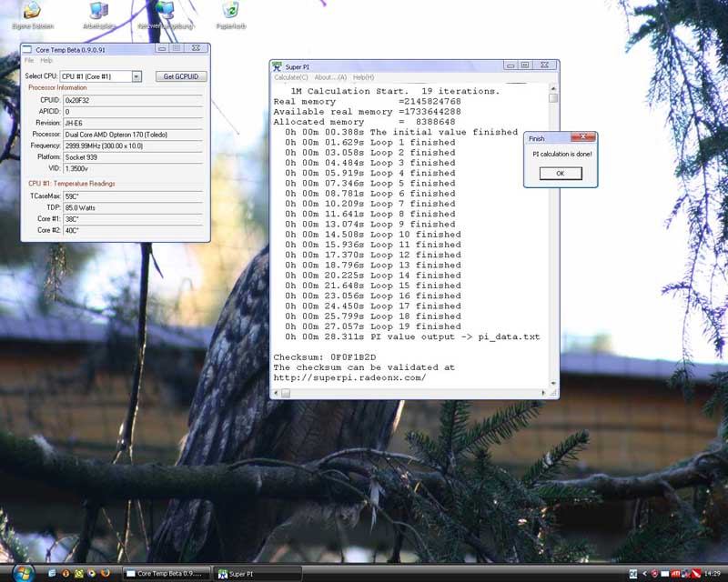Close the Super PI window
This screenshot has height=582, width=728.
click(x=544, y=65)
